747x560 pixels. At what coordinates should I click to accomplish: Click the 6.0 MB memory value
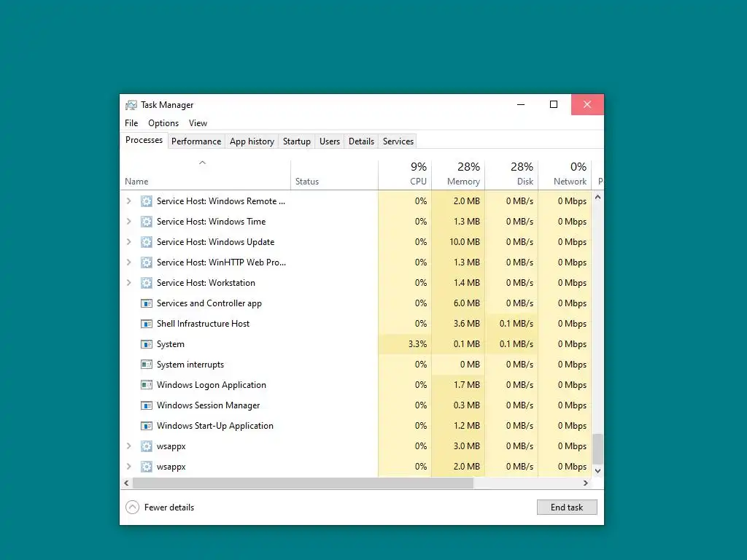click(x=466, y=303)
